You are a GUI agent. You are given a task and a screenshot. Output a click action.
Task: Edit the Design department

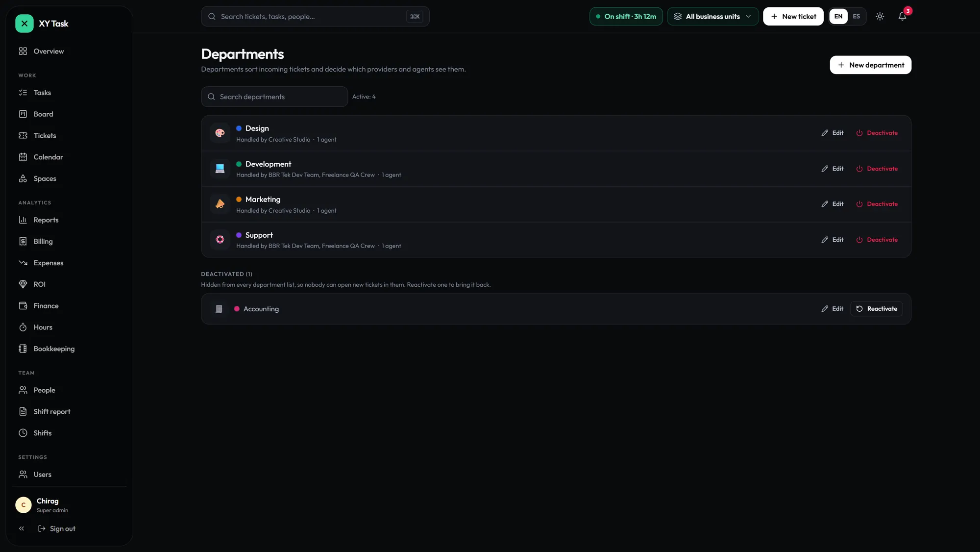833,133
